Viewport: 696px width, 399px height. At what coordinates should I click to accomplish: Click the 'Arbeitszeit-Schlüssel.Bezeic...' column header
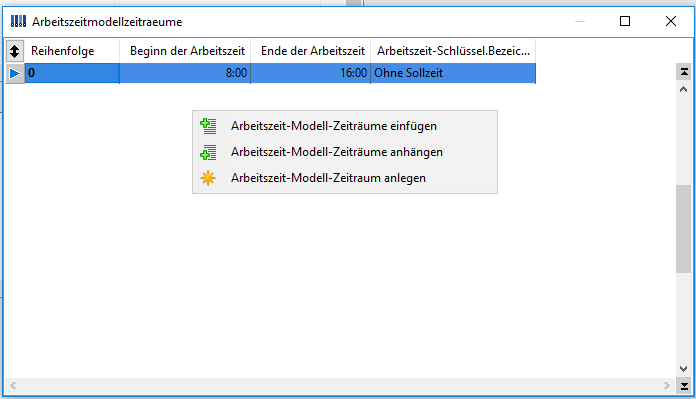point(453,51)
